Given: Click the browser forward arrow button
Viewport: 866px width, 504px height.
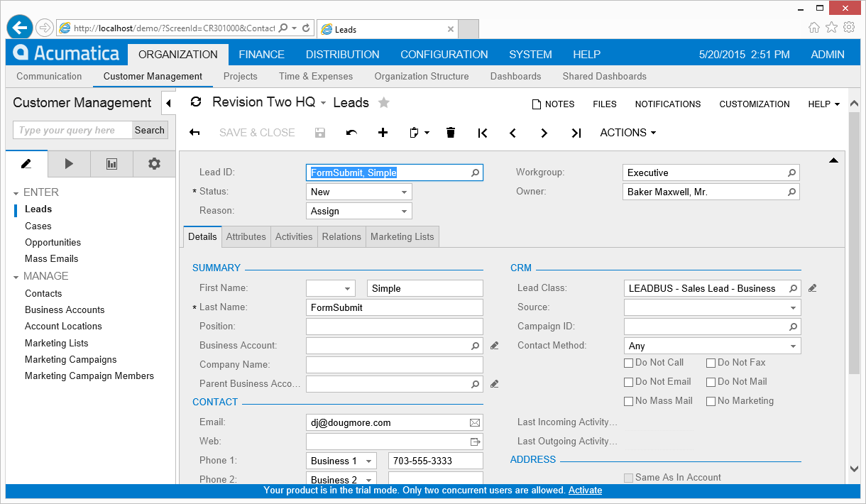Looking at the screenshot, I should [x=45, y=28].
